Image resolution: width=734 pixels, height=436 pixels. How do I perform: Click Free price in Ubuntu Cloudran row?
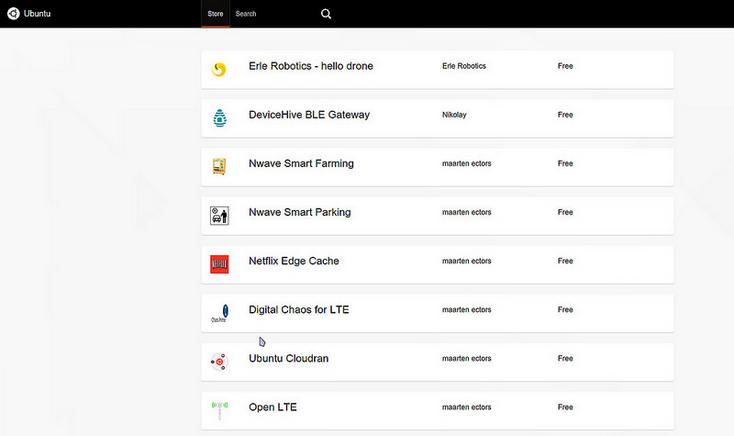pyautogui.click(x=565, y=358)
